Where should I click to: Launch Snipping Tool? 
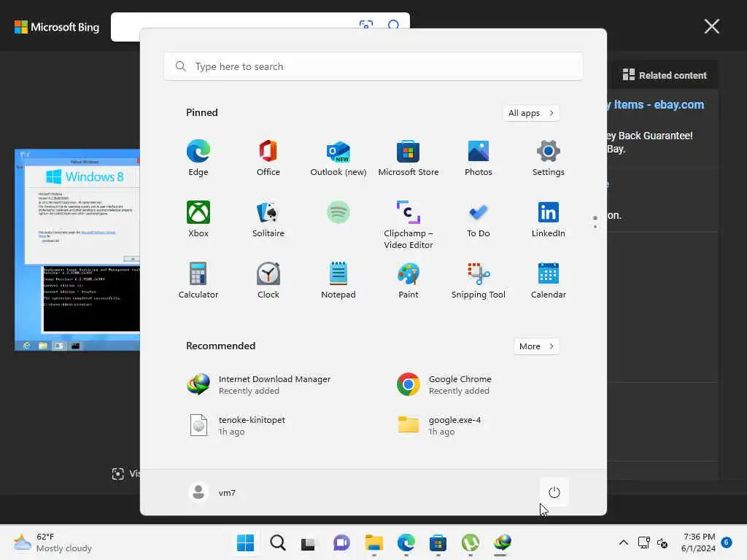point(479,281)
